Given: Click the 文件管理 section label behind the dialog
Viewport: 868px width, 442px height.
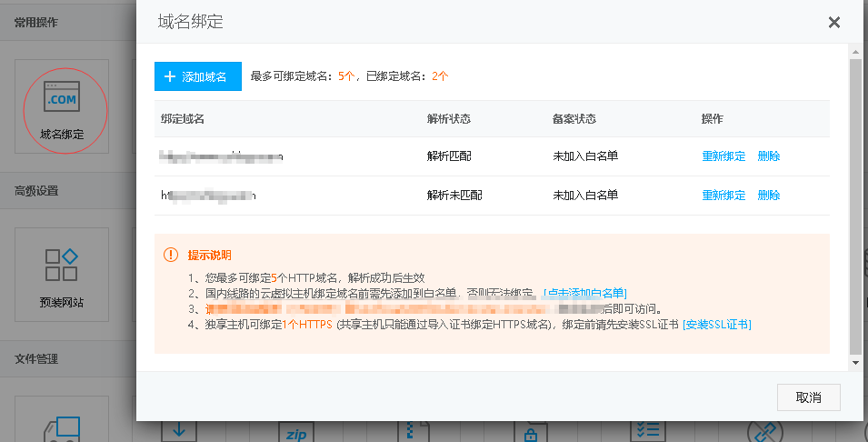Looking at the screenshot, I should click(x=36, y=359).
